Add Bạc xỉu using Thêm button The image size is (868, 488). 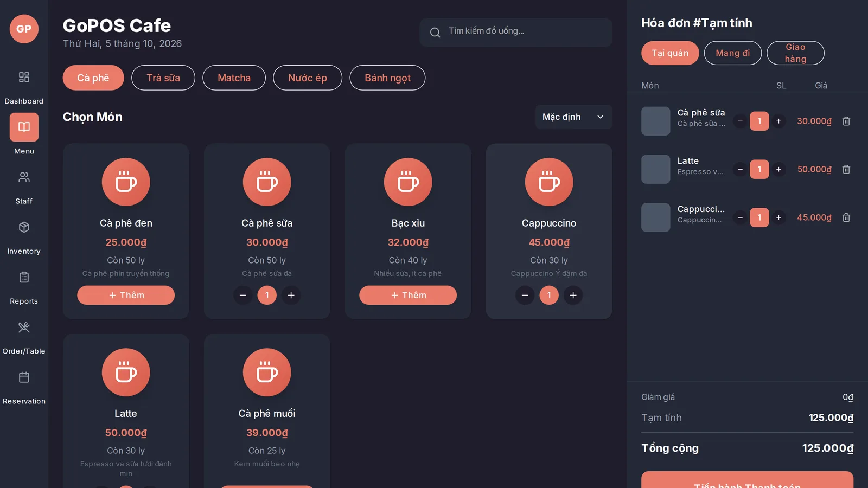pyautogui.click(x=408, y=295)
